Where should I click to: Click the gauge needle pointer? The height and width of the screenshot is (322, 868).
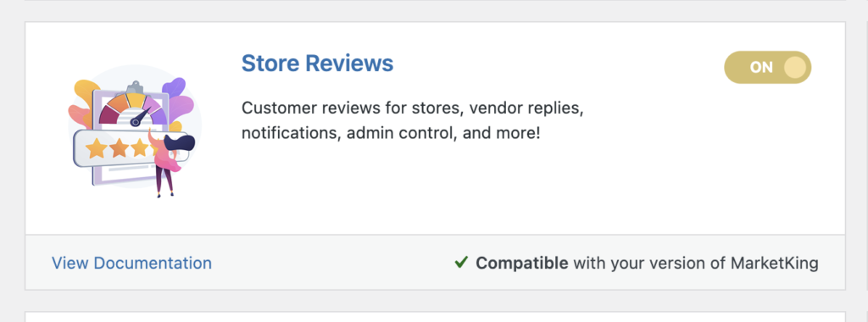(x=140, y=116)
